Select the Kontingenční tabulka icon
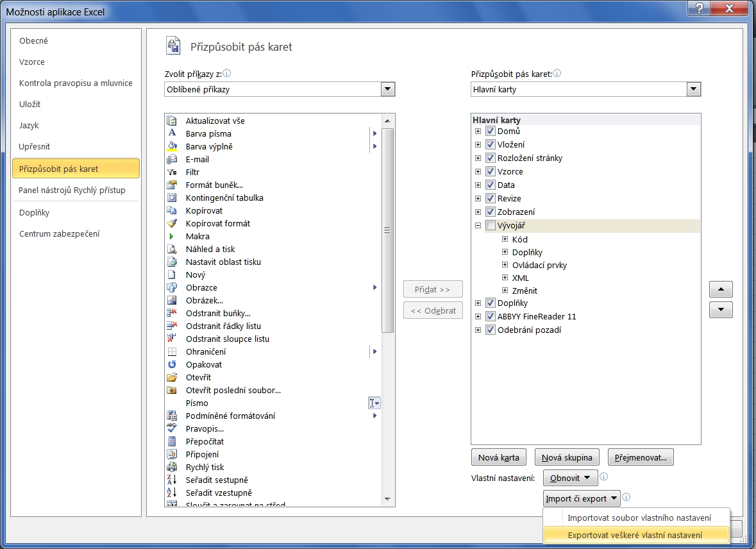This screenshot has height=549, width=756. (x=172, y=198)
